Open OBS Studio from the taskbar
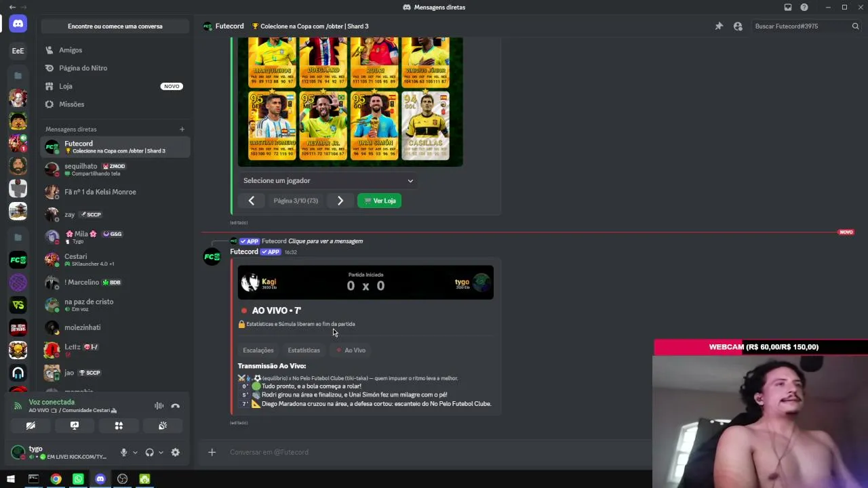The image size is (868, 488). tap(122, 479)
